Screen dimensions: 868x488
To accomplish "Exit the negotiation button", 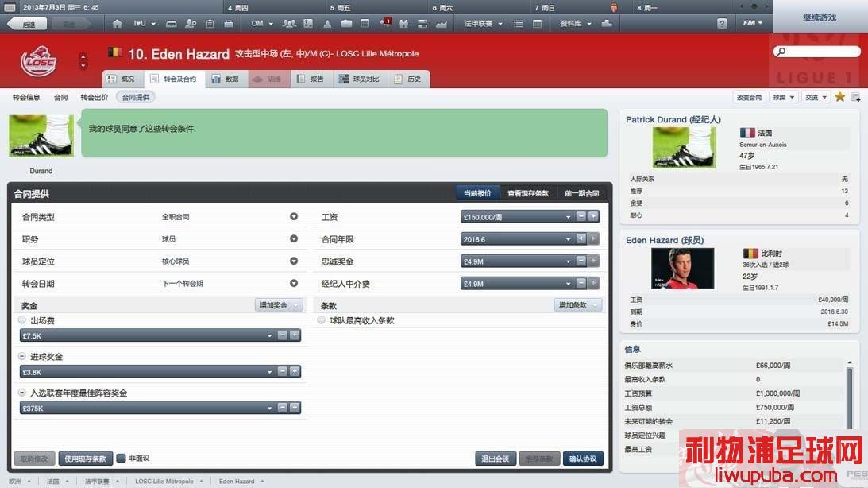I will point(496,459).
